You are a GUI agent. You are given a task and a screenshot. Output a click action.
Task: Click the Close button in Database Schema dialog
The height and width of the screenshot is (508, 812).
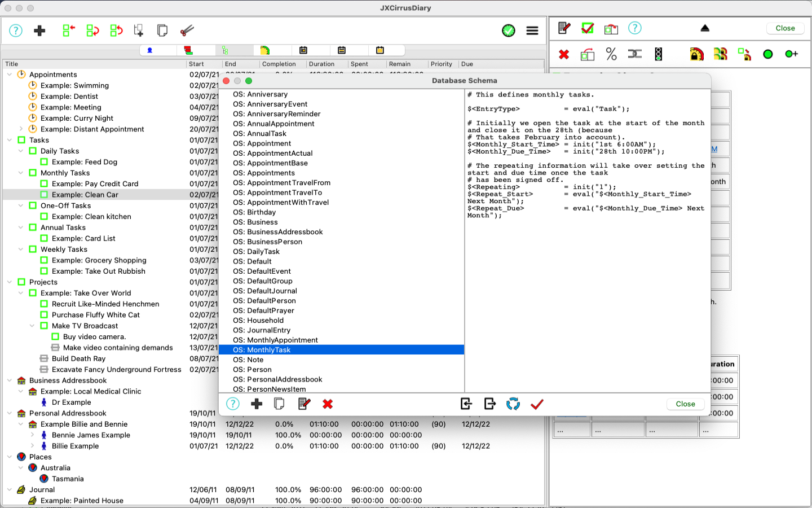point(685,404)
